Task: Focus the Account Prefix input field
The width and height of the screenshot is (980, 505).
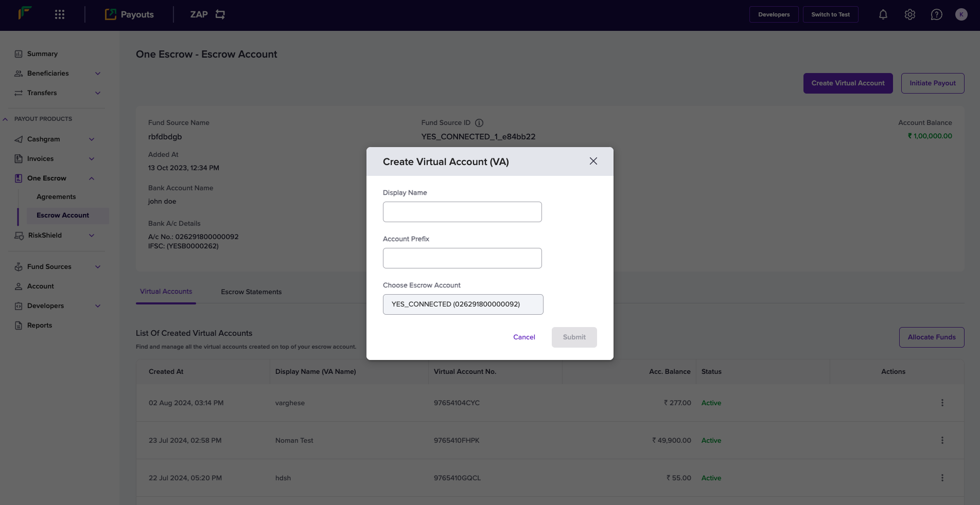Action: pos(462,258)
